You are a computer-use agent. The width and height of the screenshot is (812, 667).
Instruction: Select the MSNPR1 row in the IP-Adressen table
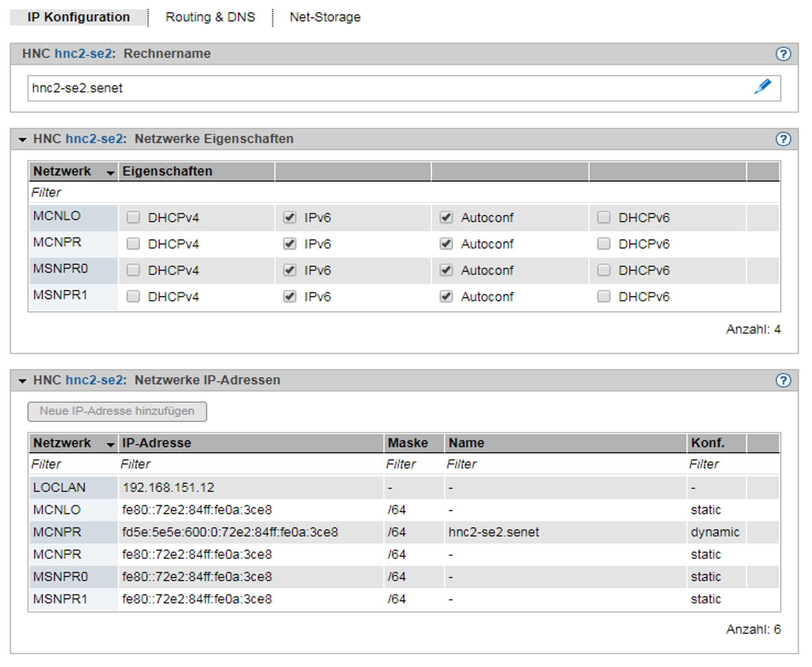tap(404, 599)
